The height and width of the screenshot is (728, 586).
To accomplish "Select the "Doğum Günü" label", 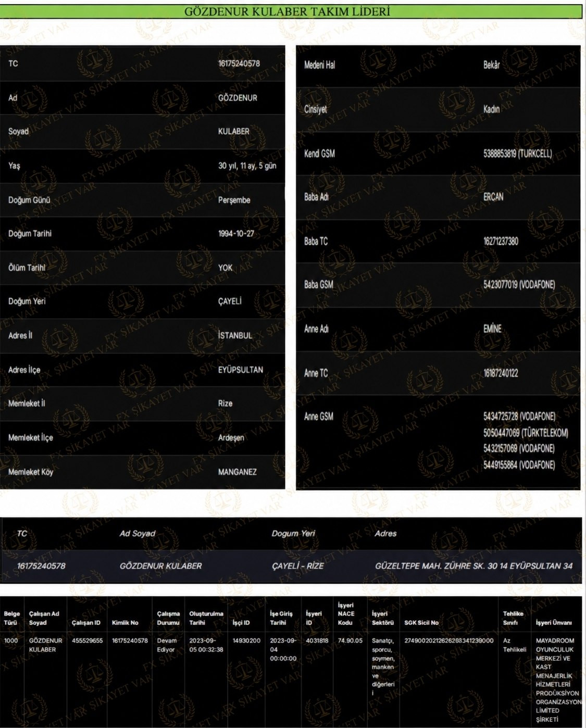I will pos(29,200).
